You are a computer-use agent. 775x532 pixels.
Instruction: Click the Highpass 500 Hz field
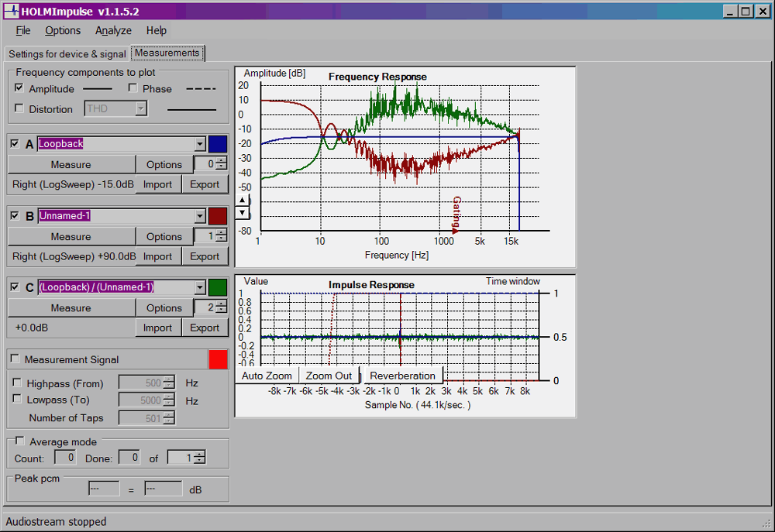pyautogui.click(x=146, y=383)
